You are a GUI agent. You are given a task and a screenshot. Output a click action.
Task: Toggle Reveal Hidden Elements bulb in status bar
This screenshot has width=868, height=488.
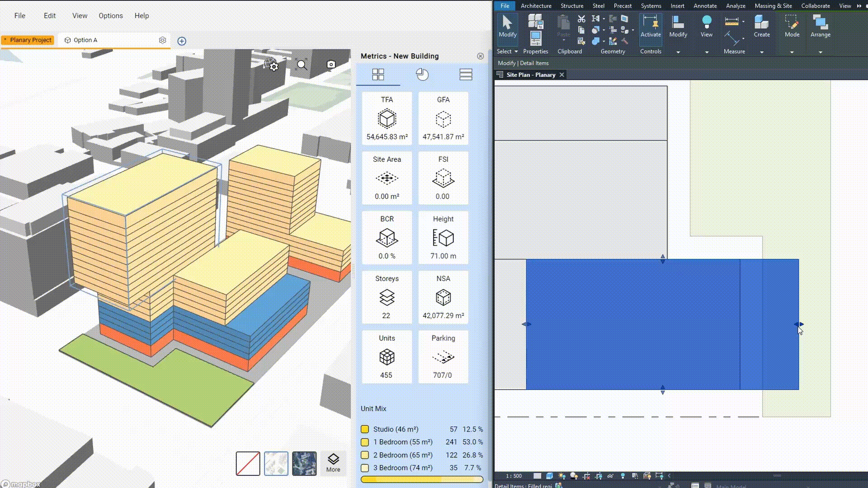623,476
